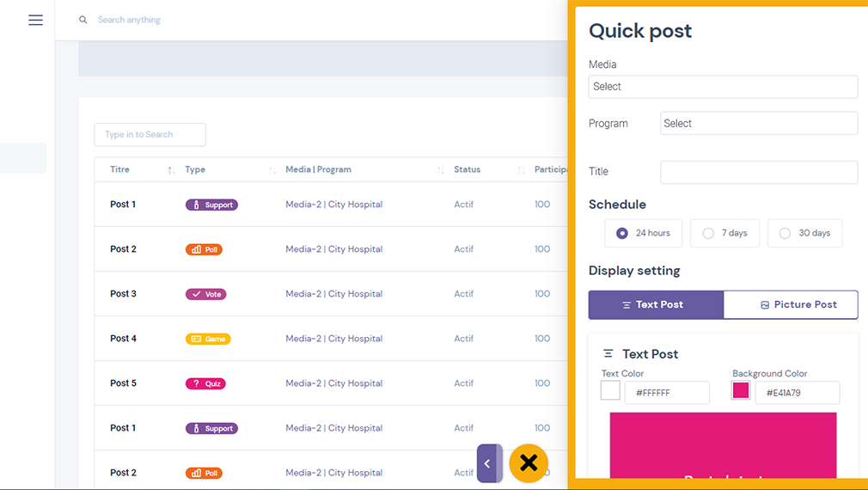
Task: Sort the Status column arrows
Action: (521, 170)
